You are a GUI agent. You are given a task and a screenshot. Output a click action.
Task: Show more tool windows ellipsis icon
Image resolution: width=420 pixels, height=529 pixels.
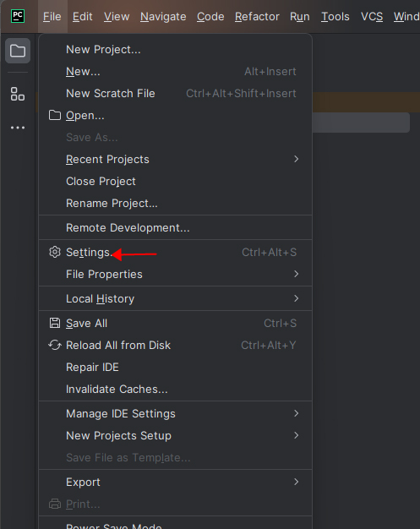18,128
